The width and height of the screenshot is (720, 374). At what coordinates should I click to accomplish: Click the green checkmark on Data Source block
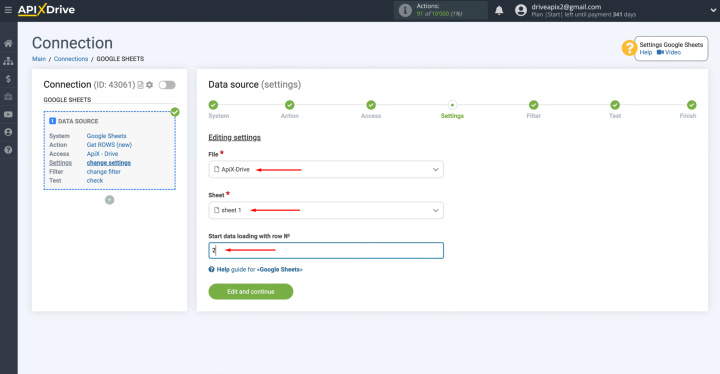coord(175,112)
